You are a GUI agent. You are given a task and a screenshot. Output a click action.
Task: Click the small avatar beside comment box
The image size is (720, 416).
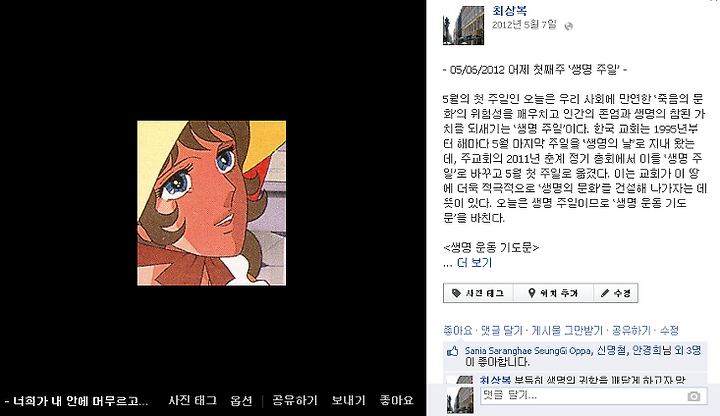460,400
